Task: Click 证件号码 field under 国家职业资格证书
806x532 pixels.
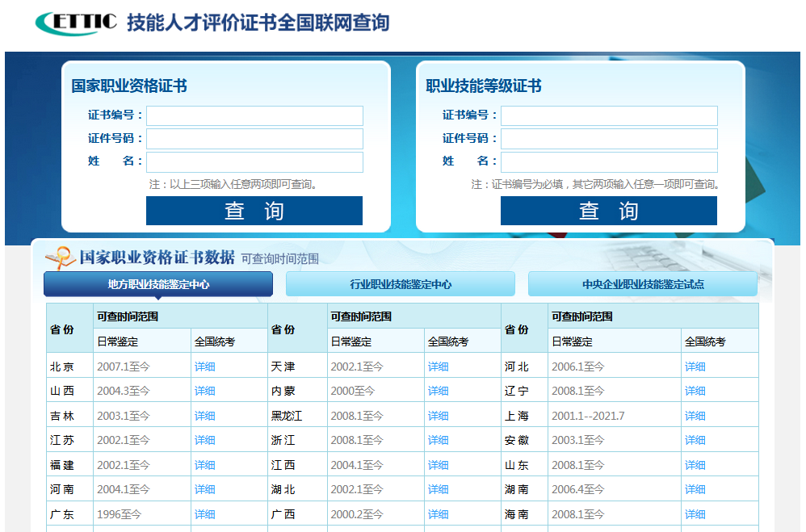Action: pos(254,139)
